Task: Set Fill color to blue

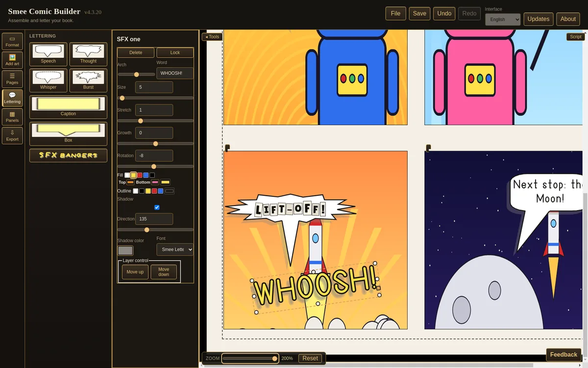Action: pyautogui.click(x=146, y=175)
